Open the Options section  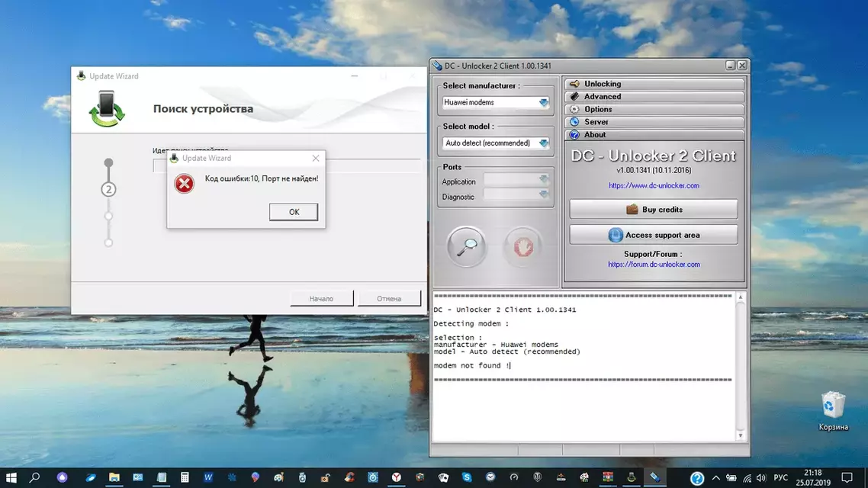[x=654, y=110]
